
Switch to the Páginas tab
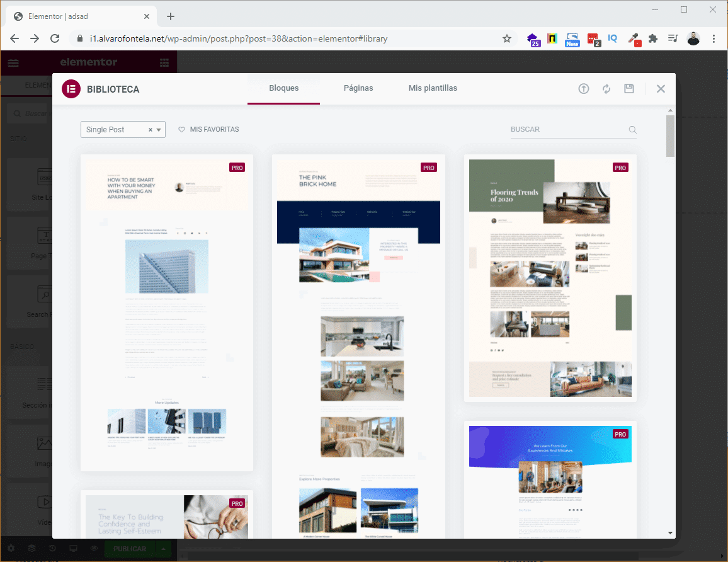(x=358, y=88)
